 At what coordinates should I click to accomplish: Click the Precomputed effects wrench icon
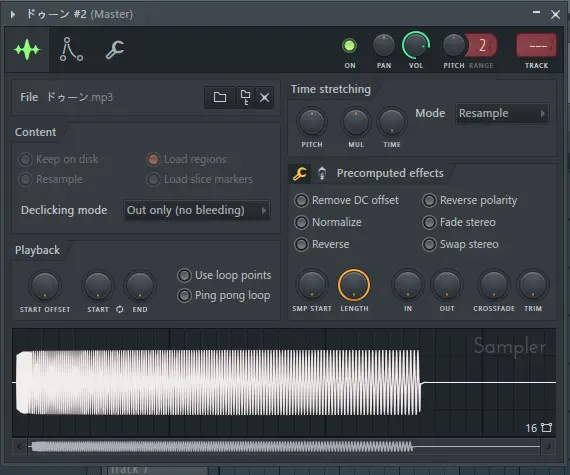300,173
